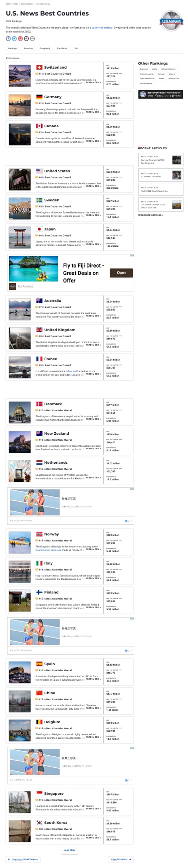Go to Next: Adventure ranking
Viewport: 188px width, 868px height.
(x=121, y=859)
